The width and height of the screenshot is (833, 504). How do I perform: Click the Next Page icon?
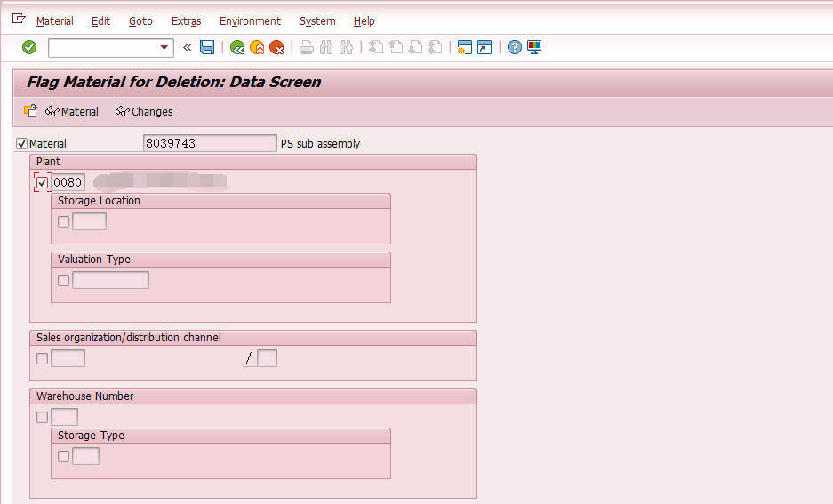pos(415,47)
